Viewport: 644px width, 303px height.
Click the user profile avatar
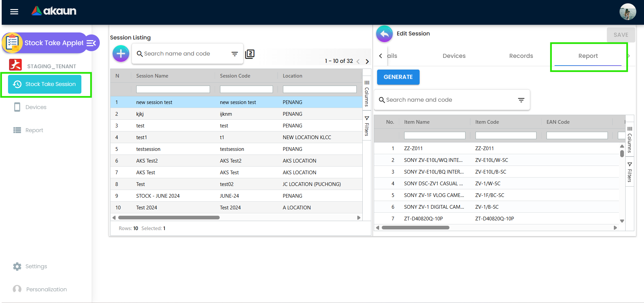[627, 12]
